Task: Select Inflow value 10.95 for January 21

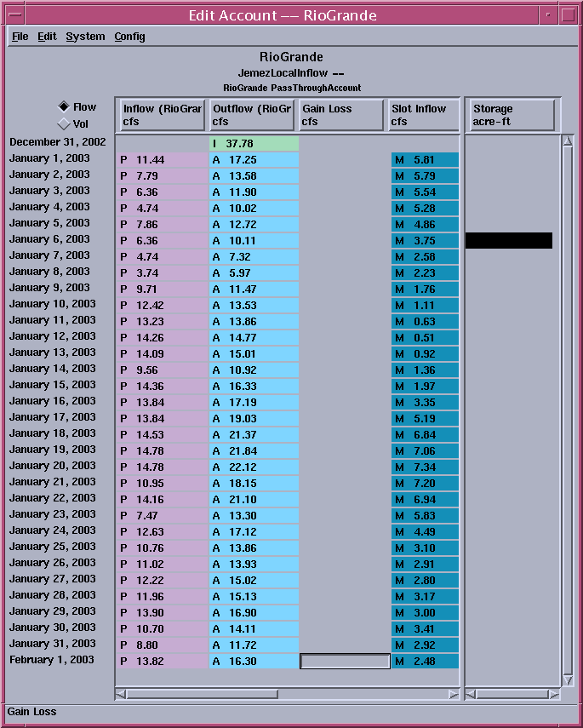Action: click(163, 484)
